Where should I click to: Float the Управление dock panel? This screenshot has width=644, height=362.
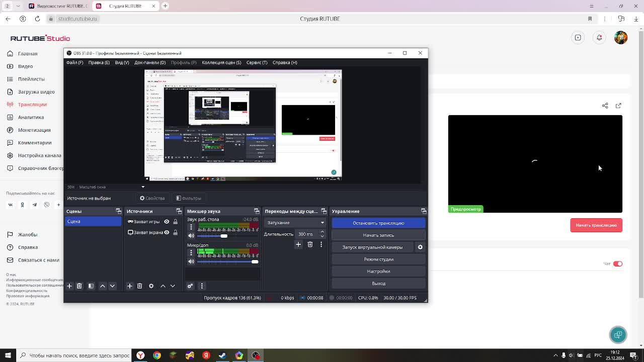(x=424, y=211)
